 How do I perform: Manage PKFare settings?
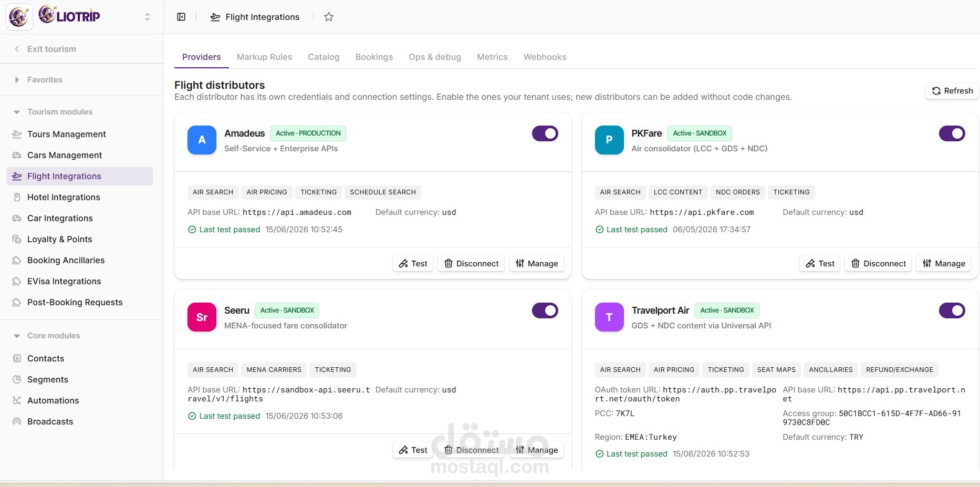pos(944,263)
